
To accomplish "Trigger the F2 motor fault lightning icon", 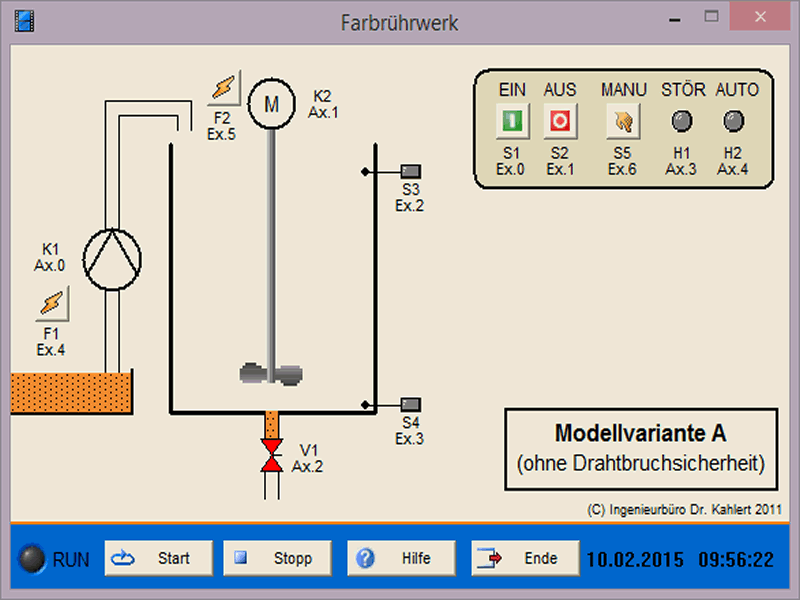I will pos(222,90).
